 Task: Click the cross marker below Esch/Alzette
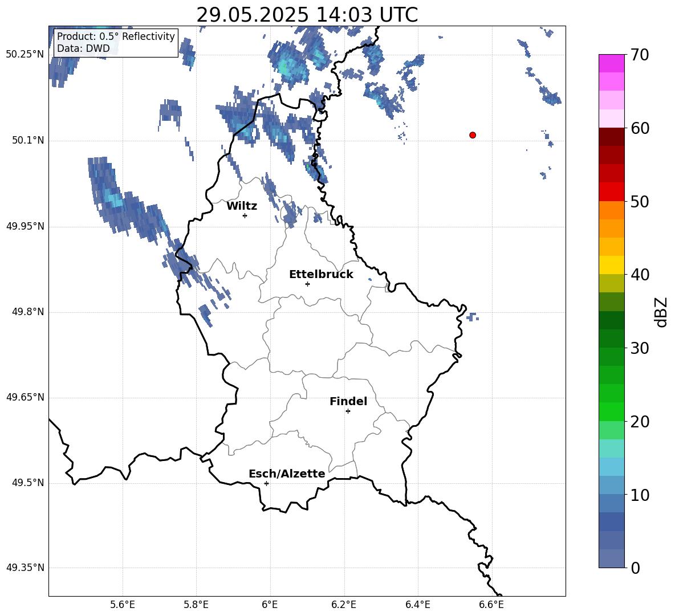266,483
